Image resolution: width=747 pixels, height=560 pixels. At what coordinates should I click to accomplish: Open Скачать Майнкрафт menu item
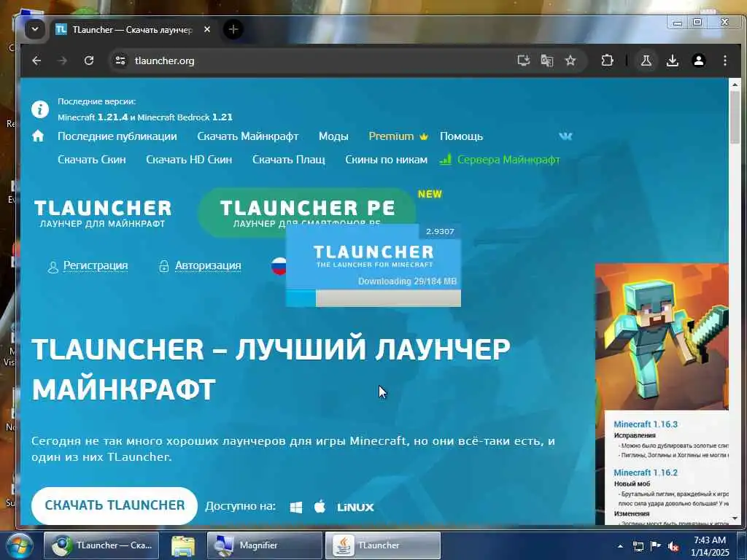coord(248,136)
